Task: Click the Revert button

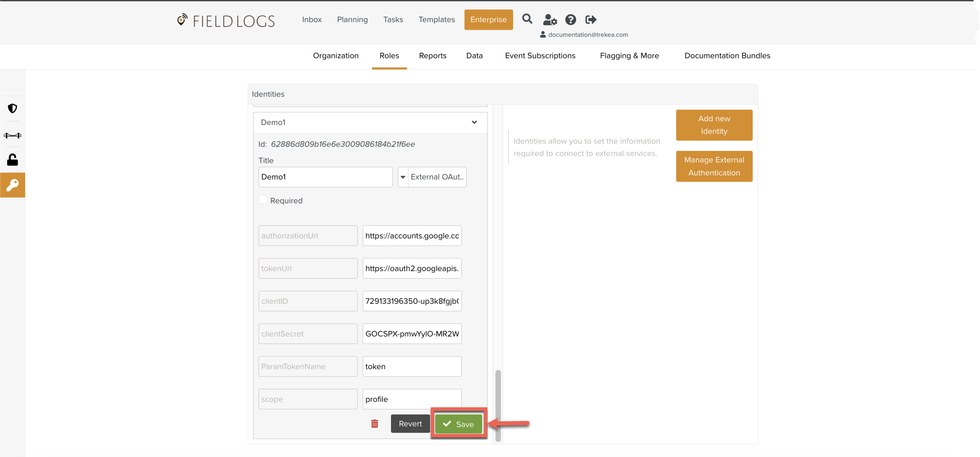Action: (x=410, y=424)
